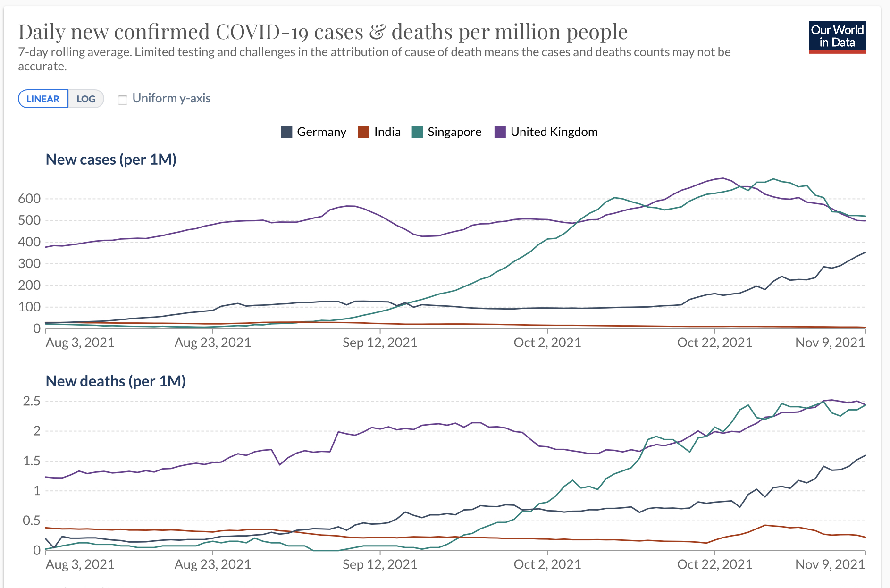Select the Germany legend label
890x588 pixels.
(x=321, y=132)
